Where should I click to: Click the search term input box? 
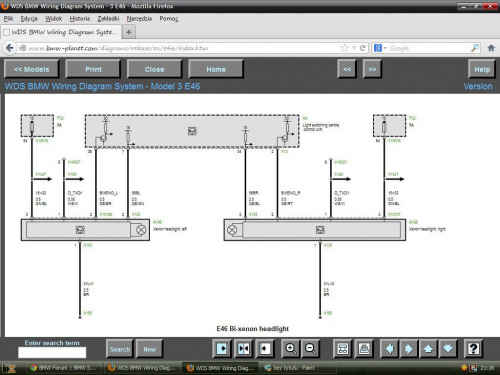pos(52,352)
